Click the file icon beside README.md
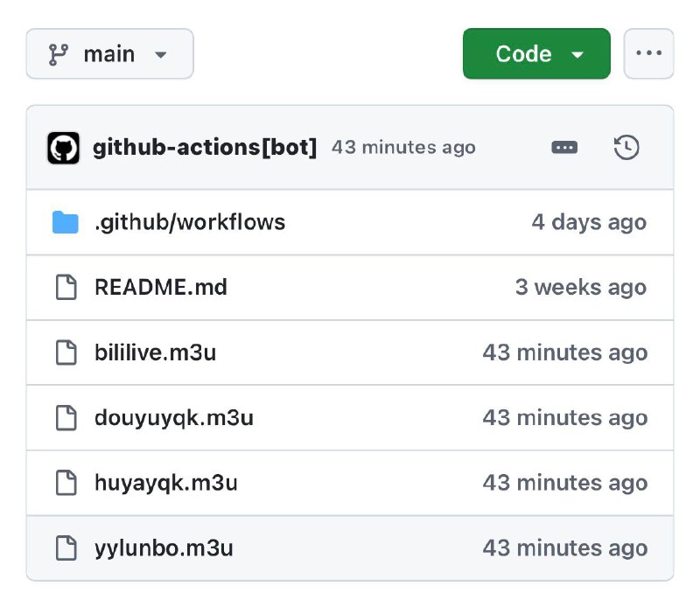This screenshot has height=600, width=700. point(66,287)
